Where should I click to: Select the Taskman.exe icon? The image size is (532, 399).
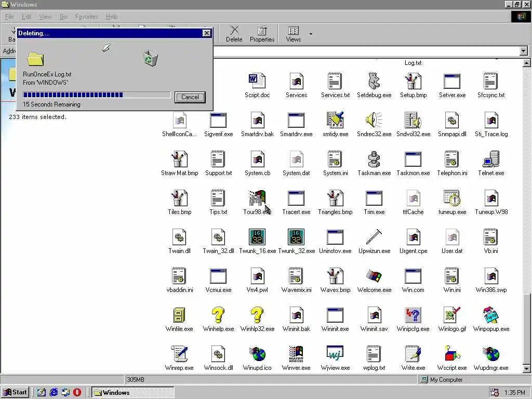pyautogui.click(x=374, y=159)
